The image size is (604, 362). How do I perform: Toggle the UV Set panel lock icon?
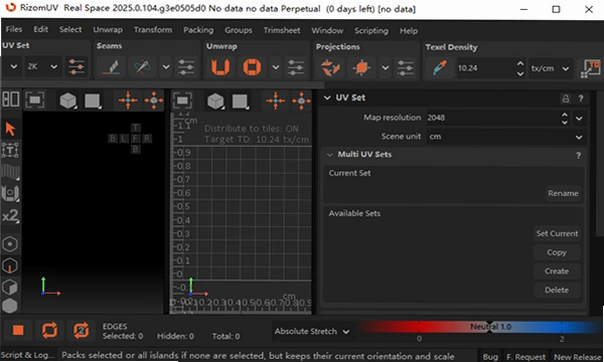coord(565,98)
